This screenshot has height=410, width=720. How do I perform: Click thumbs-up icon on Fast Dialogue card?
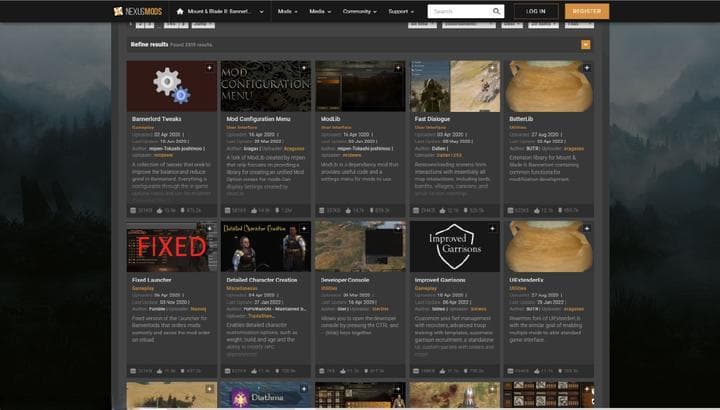tap(442, 210)
